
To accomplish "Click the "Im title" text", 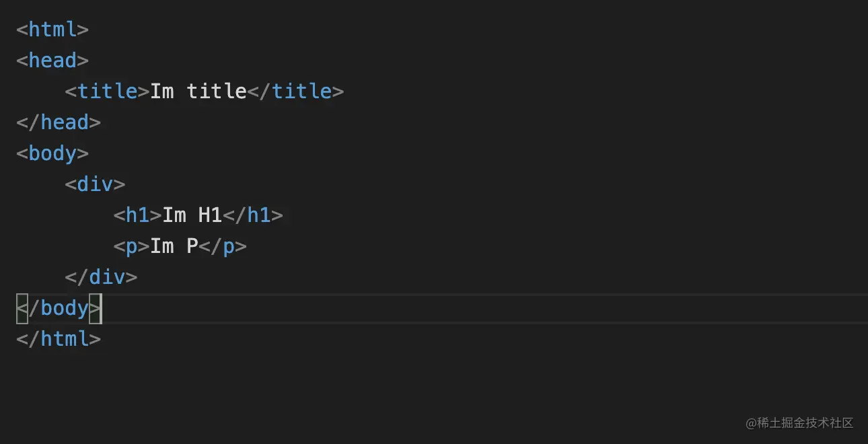I will [198, 91].
